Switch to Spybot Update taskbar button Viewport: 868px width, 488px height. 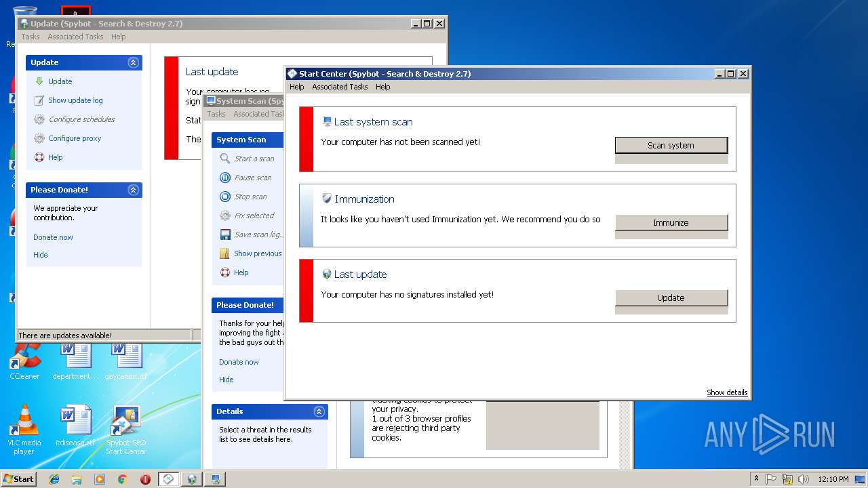pyautogui.click(x=192, y=479)
